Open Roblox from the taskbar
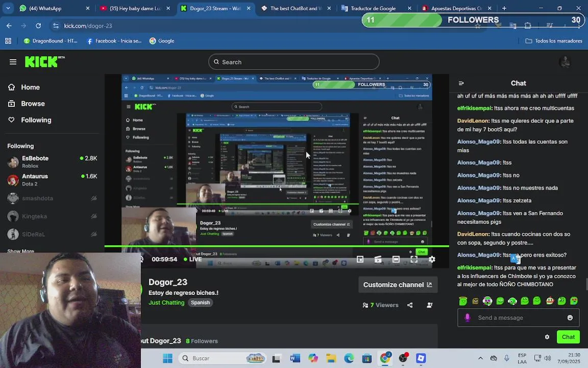Image resolution: width=588 pixels, height=368 pixels. 421,358
